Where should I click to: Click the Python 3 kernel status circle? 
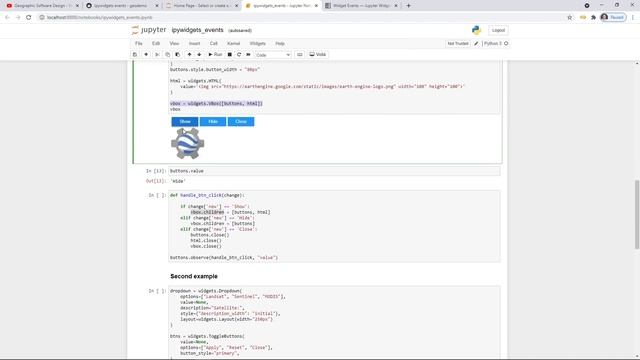point(506,43)
